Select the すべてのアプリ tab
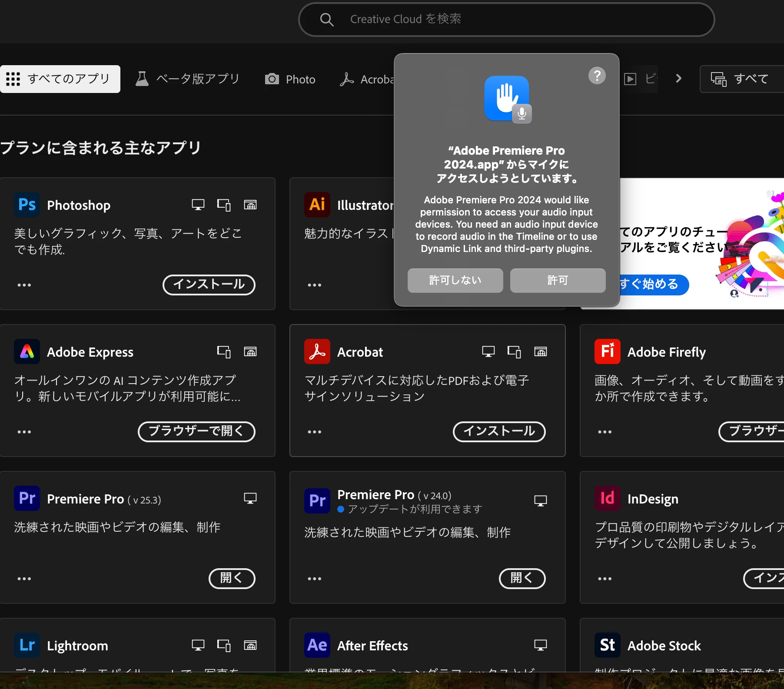 click(x=60, y=79)
